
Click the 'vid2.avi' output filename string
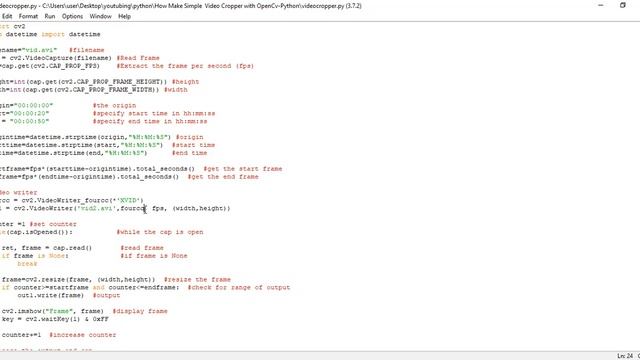[96, 209]
